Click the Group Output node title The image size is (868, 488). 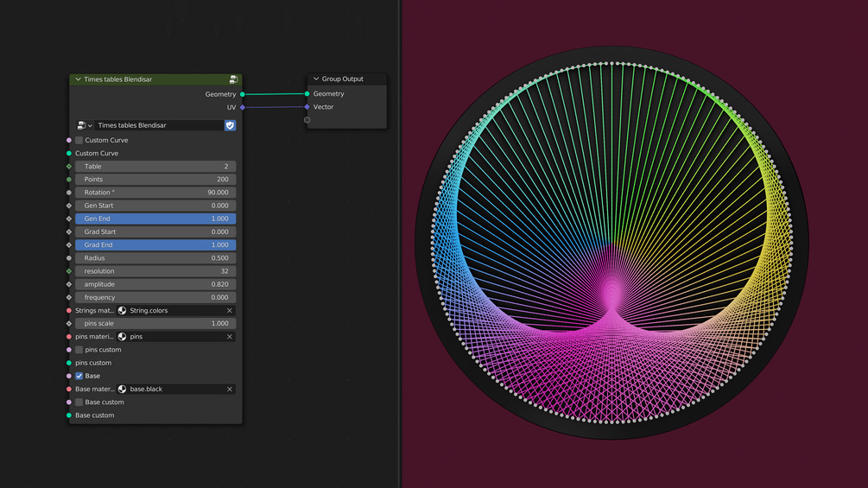click(x=343, y=79)
